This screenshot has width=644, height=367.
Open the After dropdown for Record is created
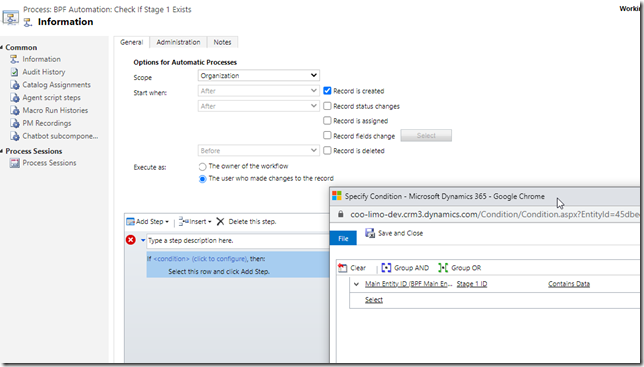click(x=258, y=91)
